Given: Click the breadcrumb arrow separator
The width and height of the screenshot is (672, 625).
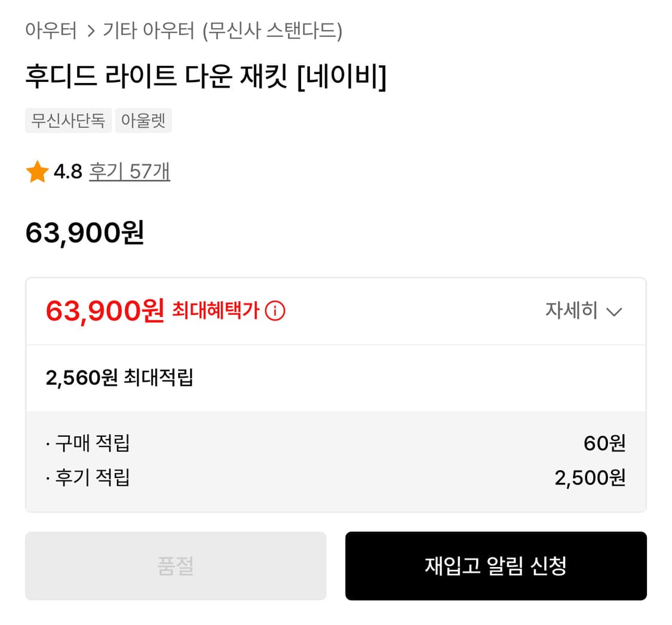Looking at the screenshot, I should point(91,31).
